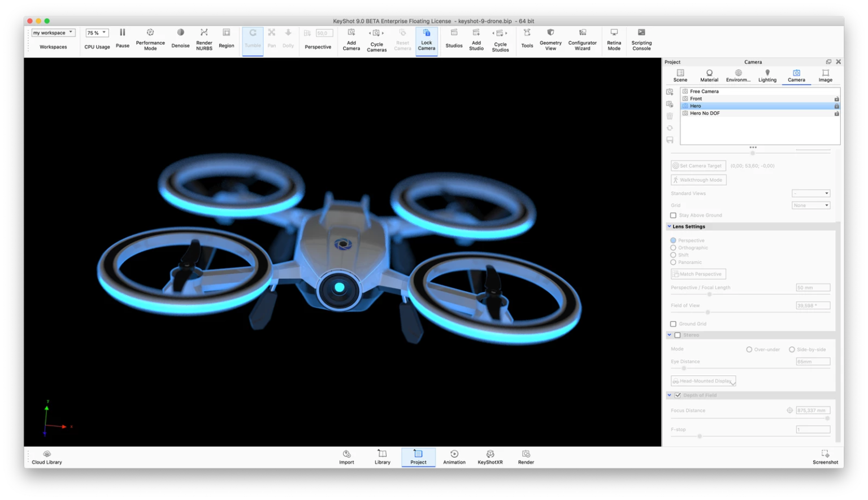Open the Lighting tab in Project panel
The image size is (868, 500).
coord(767,75)
